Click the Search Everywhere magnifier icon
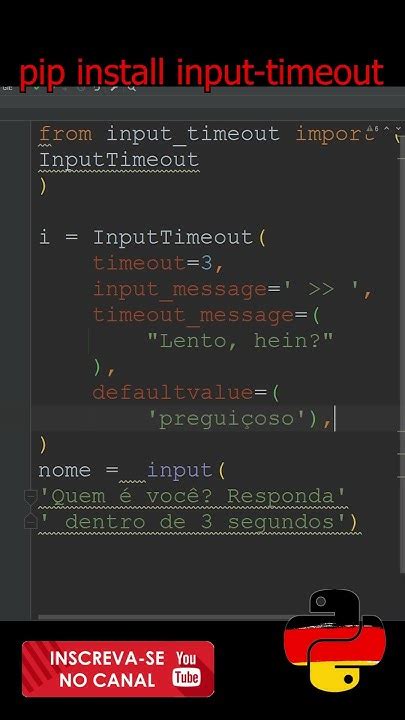 [131, 87]
